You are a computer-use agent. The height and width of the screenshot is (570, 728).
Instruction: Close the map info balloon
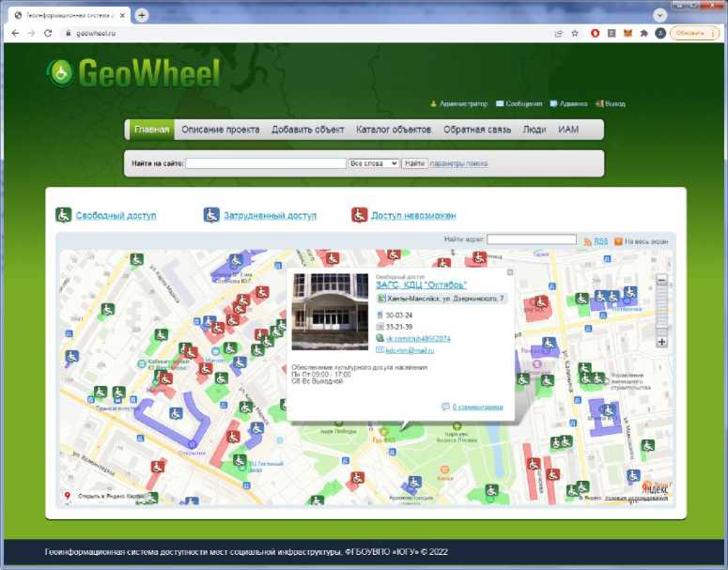tap(510, 272)
